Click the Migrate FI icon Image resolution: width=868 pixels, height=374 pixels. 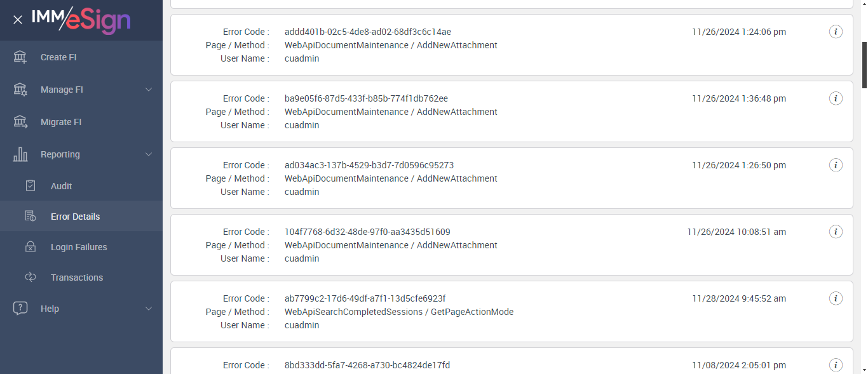[20, 122]
